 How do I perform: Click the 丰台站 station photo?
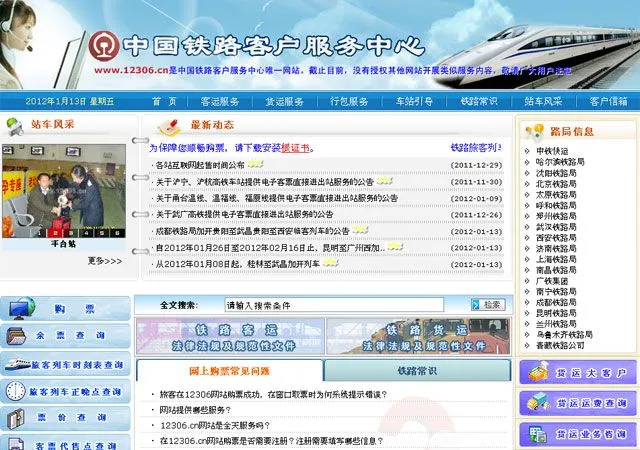pyautogui.click(x=64, y=191)
